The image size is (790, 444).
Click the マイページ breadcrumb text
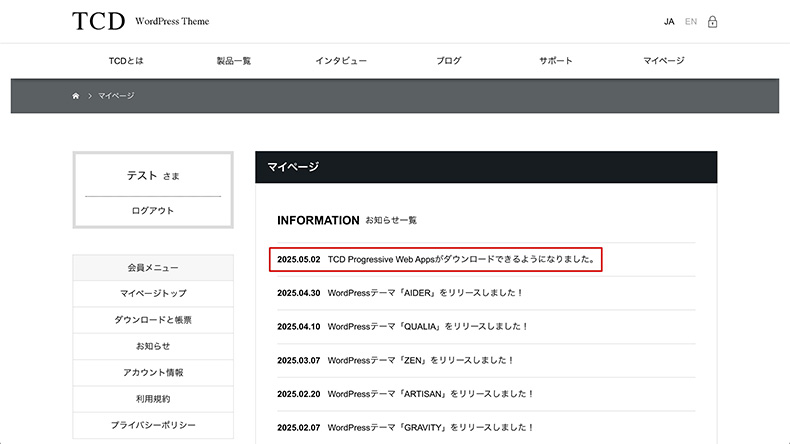coord(116,96)
